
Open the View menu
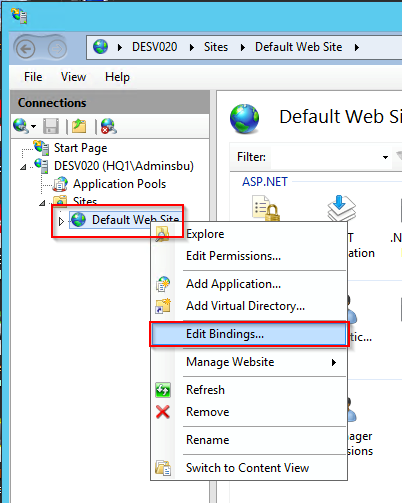73,77
